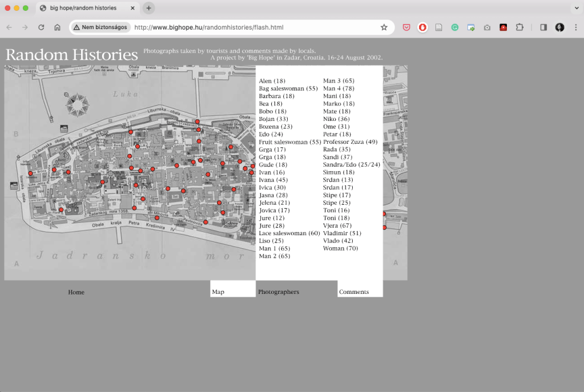Viewport: 584px width, 392px height.
Task: Bookmark this page with the star icon
Action: tap(384, 27)
